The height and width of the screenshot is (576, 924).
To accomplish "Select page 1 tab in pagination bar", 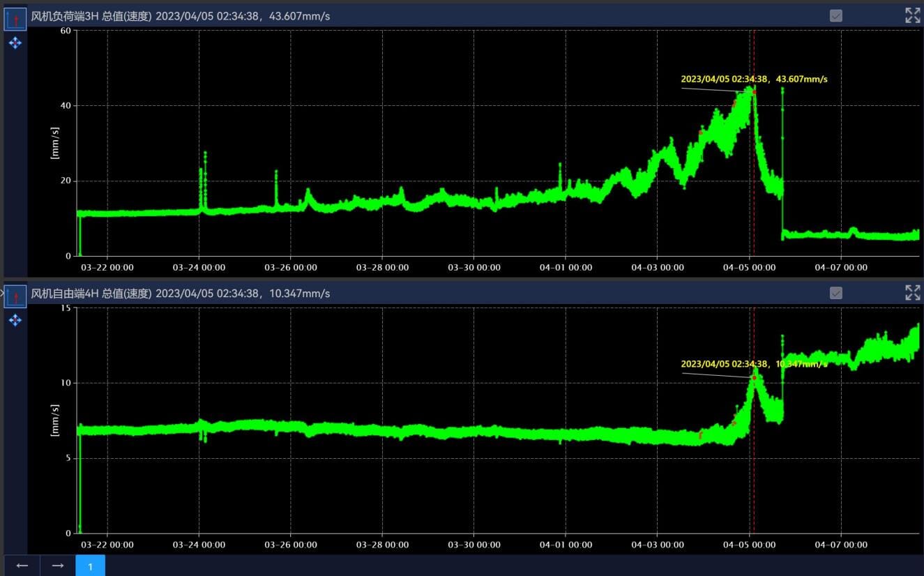I will click(90, 566).
